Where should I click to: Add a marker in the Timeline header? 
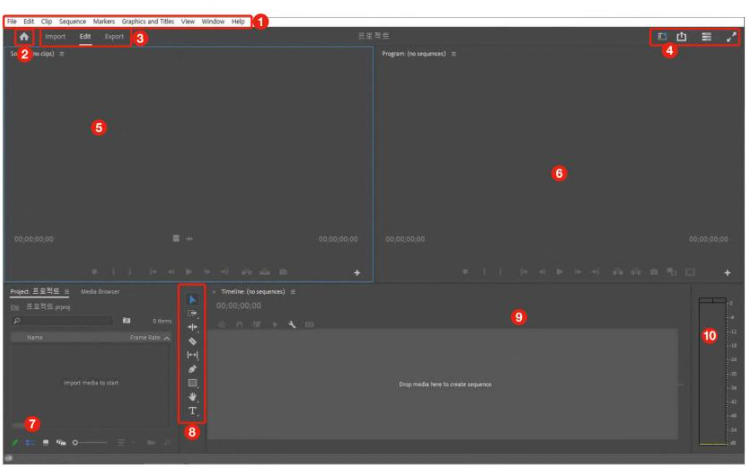(x=274, y=324)
